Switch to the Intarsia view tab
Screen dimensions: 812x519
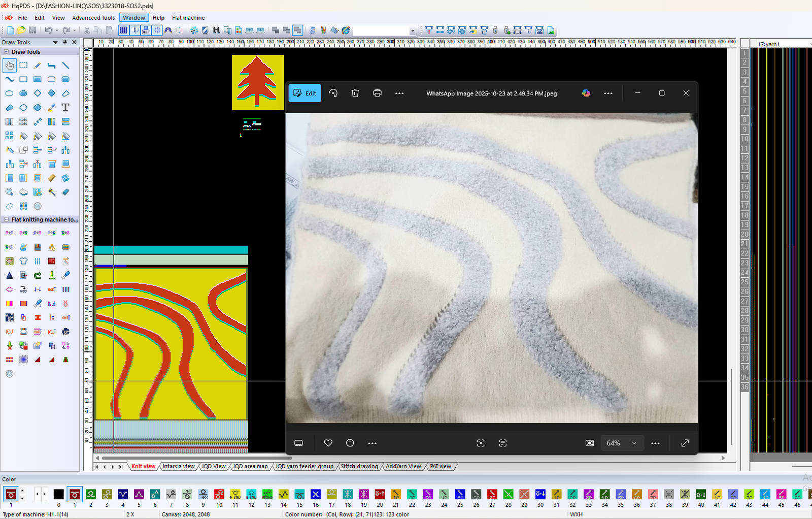tap(178, 466)
